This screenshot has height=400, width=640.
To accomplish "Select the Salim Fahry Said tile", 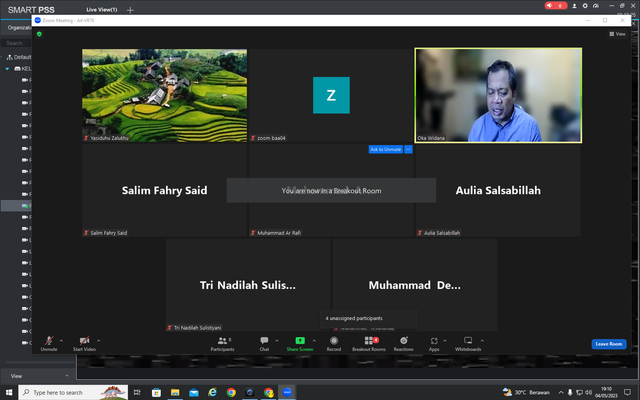I will pos(164,190).
